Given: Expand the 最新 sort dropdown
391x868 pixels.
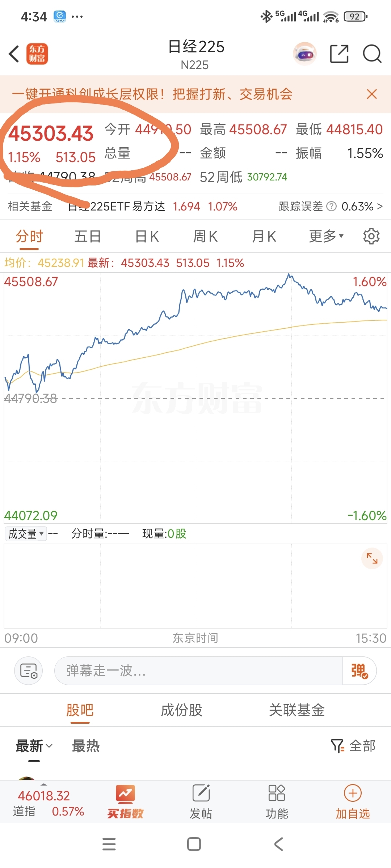Looking at the screenshot, I should click(34, 746).
